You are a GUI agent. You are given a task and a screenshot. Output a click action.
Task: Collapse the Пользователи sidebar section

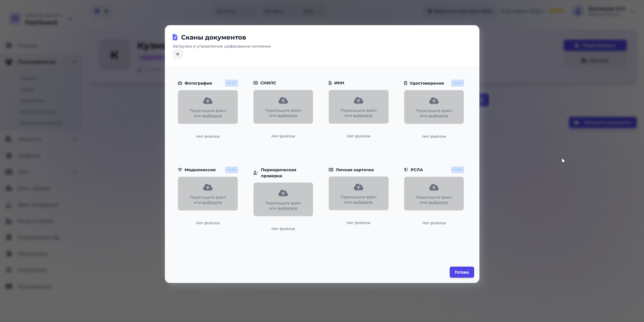75,62
